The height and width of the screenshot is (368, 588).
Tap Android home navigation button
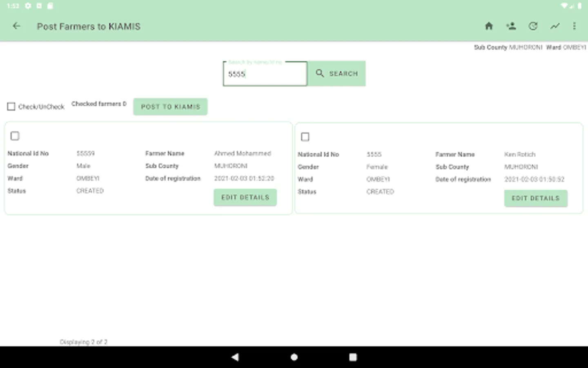[x=294, y=357]
